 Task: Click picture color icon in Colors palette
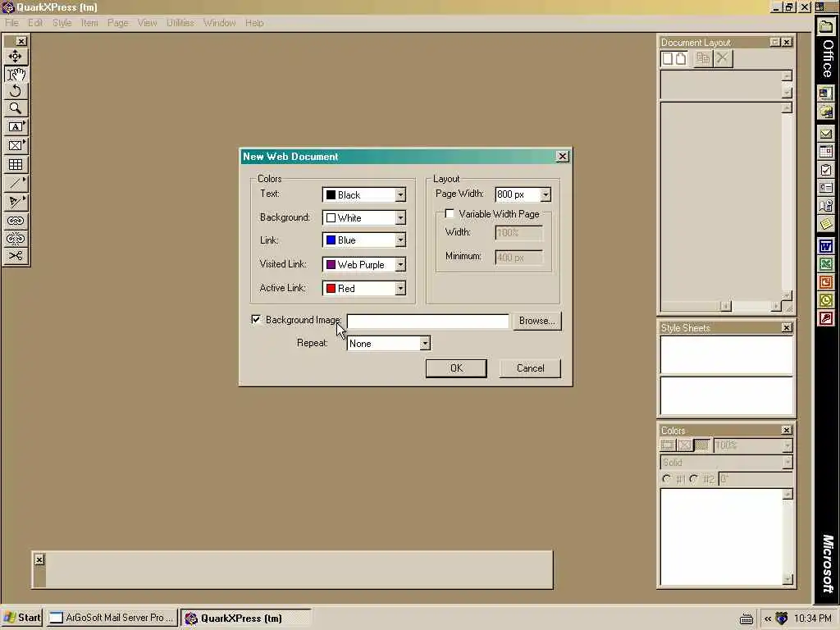coord(685,445)
